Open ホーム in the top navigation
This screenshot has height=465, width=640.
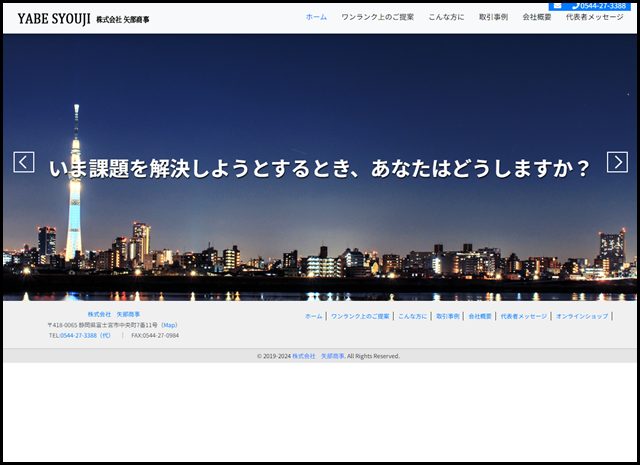(316, 17)
